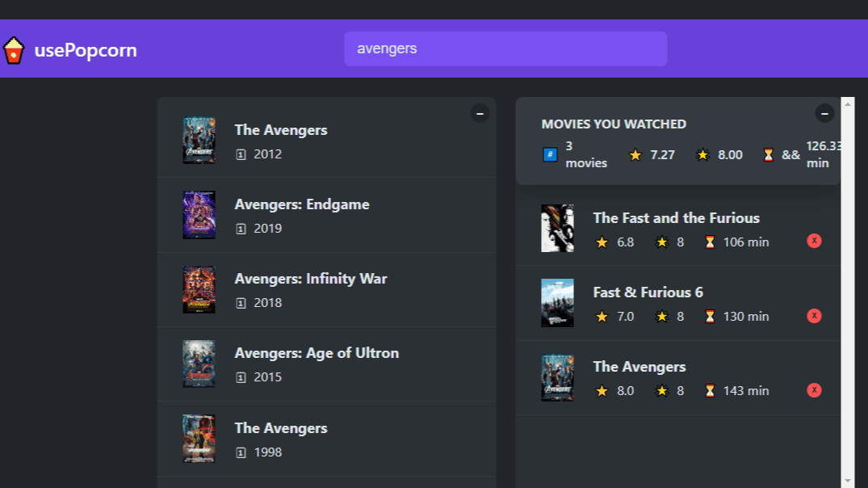Screen dimensions: 868x488
Task: Click hourglass icon beside 130 min
Action: 710,316
